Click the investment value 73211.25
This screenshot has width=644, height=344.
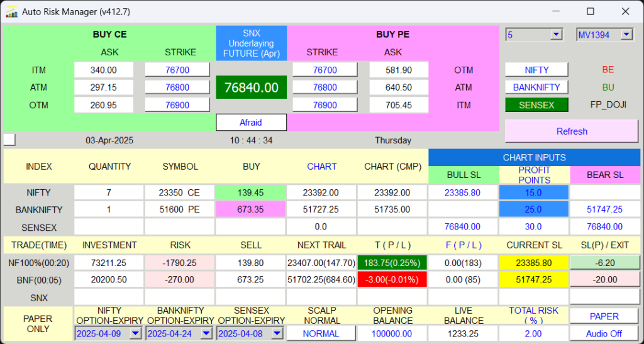[x=109, y=263]
